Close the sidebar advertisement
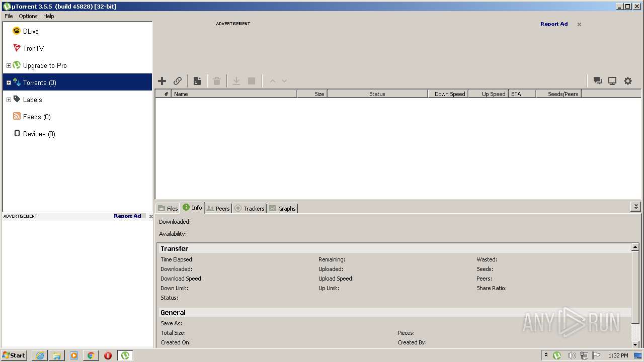Screen dimensions: 644x362 (x=151, y=216)
